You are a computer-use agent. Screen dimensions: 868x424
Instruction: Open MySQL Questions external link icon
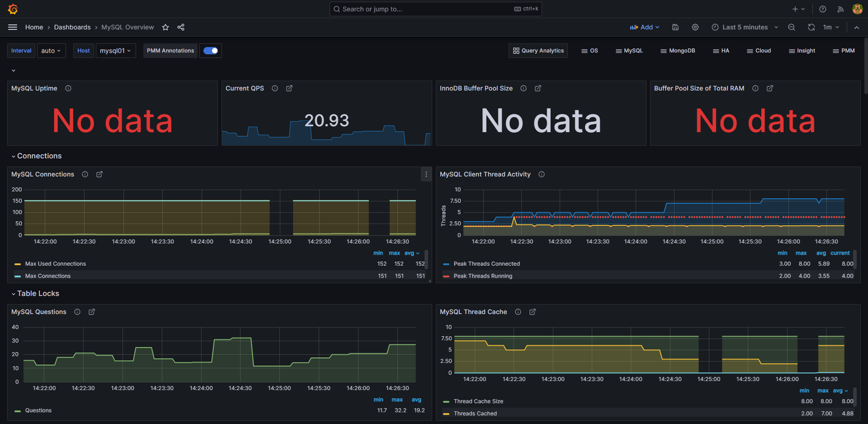[92, 312]
